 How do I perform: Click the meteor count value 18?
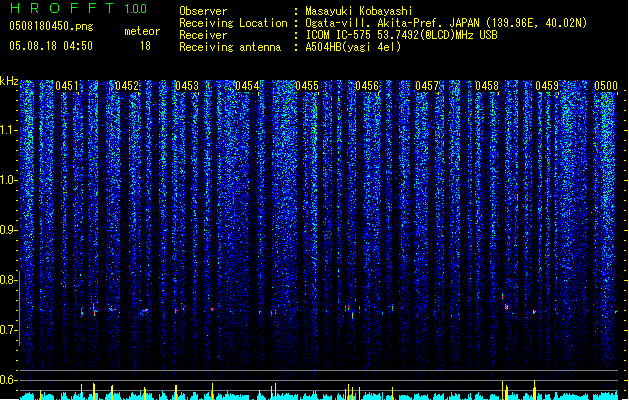click(x=145, y=46)
